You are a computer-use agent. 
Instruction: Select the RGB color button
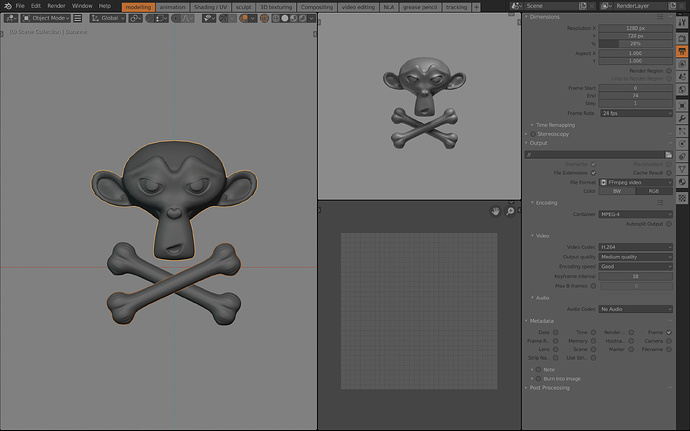654,191
